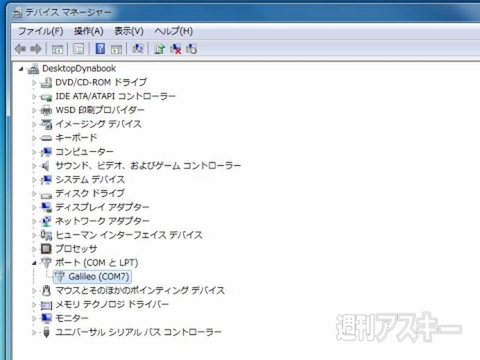Click the Update driver software toolbar icon
The image size is (480, 360).
point(159,49)
